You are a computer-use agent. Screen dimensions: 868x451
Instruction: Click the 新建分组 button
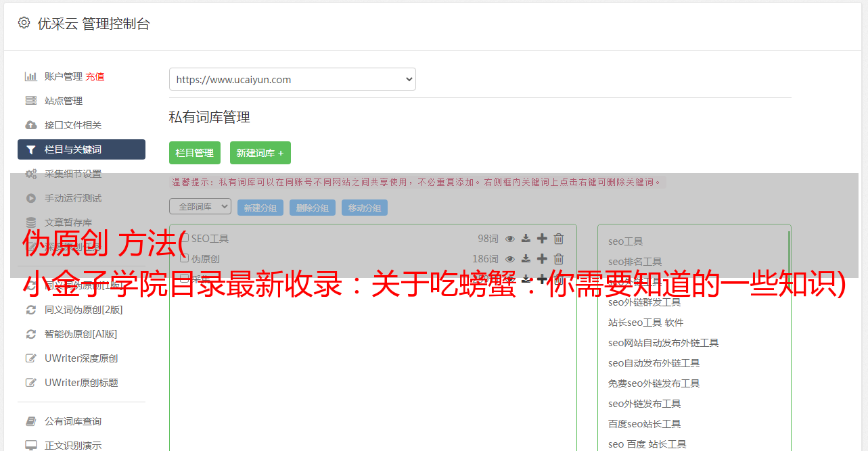[x=260, y=208]
